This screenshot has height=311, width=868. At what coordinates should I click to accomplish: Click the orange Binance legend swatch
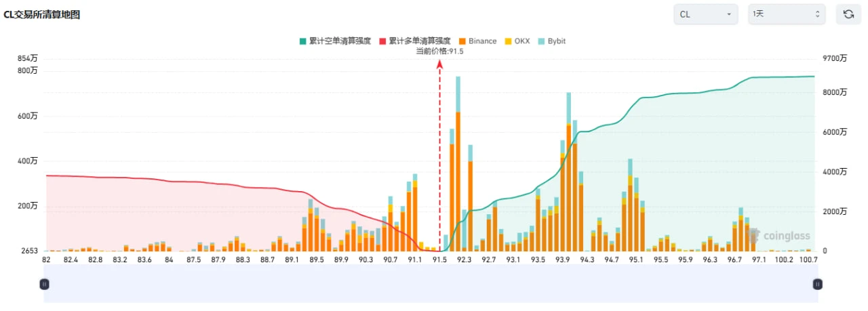point(462,41)
